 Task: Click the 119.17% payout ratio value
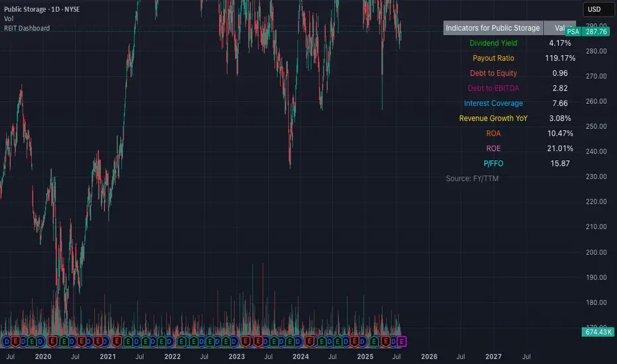[559, 58]
